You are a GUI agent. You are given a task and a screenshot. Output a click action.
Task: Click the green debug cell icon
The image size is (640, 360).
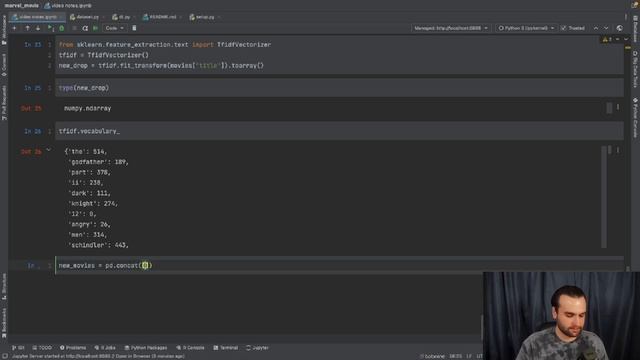click(62, 28)
